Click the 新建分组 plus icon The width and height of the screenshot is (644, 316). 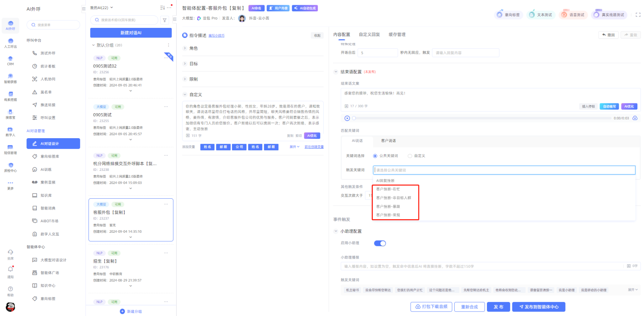[x=122, y=311]
